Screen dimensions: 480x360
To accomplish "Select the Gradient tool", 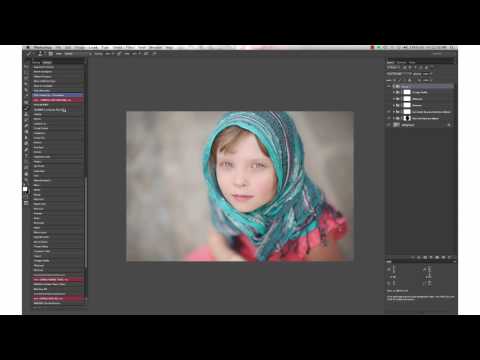I will pos(26,132).
